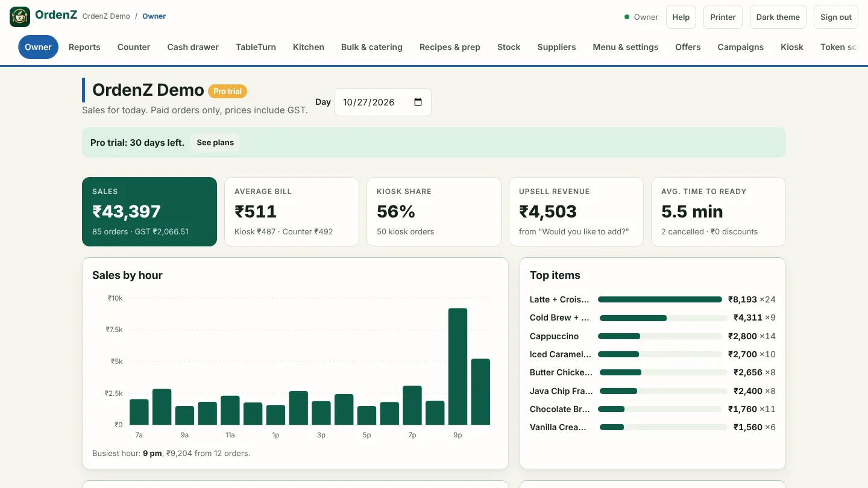Open Printer settings button
Image resolution: width=868 pixels, height=488 pixels.
point(723,17)
